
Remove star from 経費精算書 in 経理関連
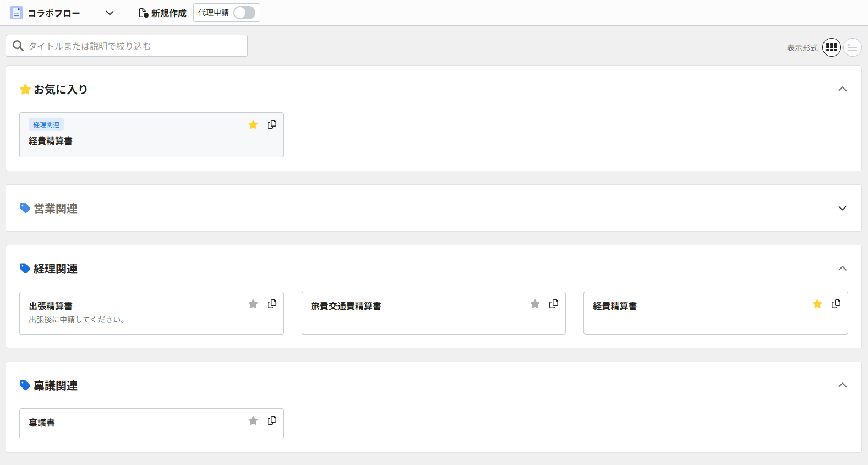[817, 304]
